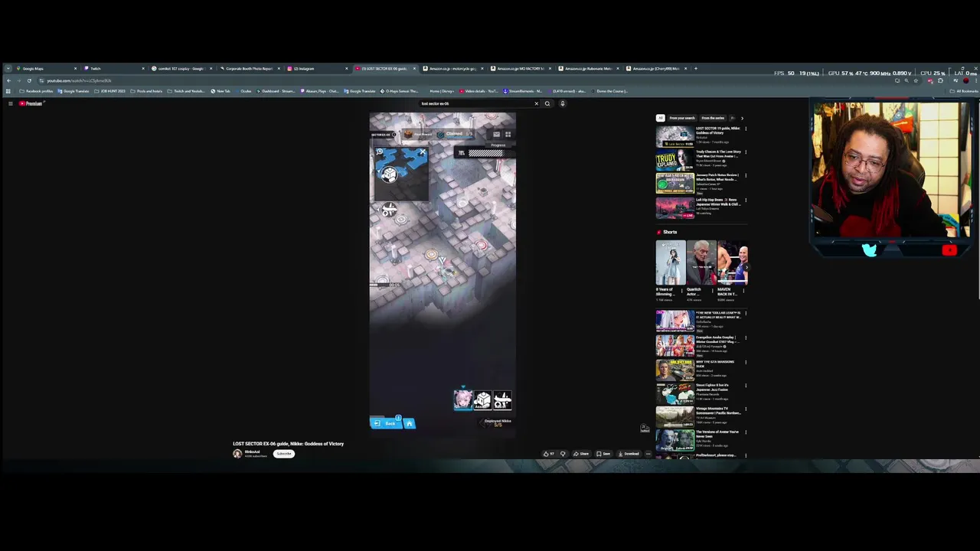Open browser apps grid icon
Screen dimensions: 980x551
point(8,91)
